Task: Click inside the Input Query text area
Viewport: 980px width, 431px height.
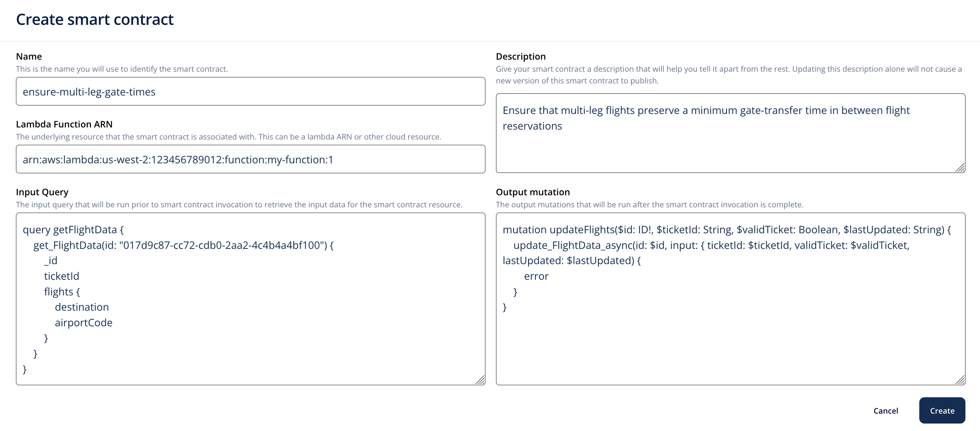Action: coord(250,299)
